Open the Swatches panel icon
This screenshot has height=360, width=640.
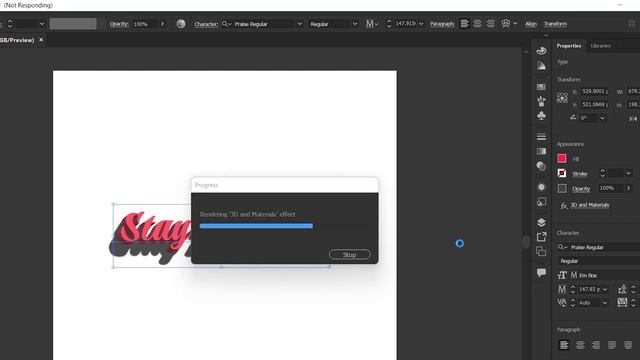[541, 87]
